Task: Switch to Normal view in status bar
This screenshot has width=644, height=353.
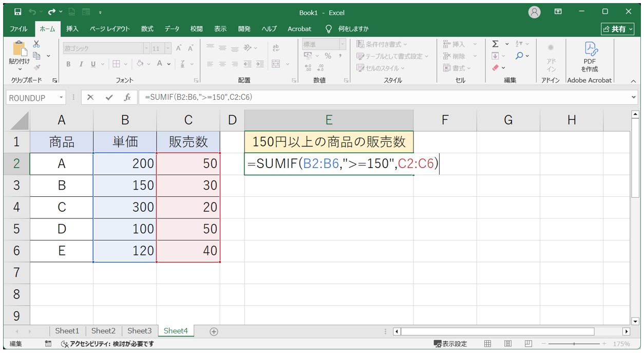Action: (488, 344)
